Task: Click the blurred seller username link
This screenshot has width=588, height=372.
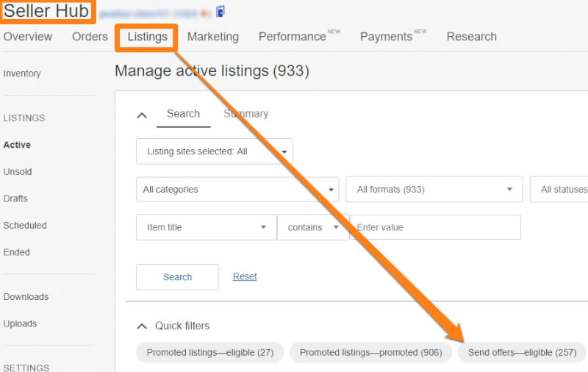Action: 154,14
